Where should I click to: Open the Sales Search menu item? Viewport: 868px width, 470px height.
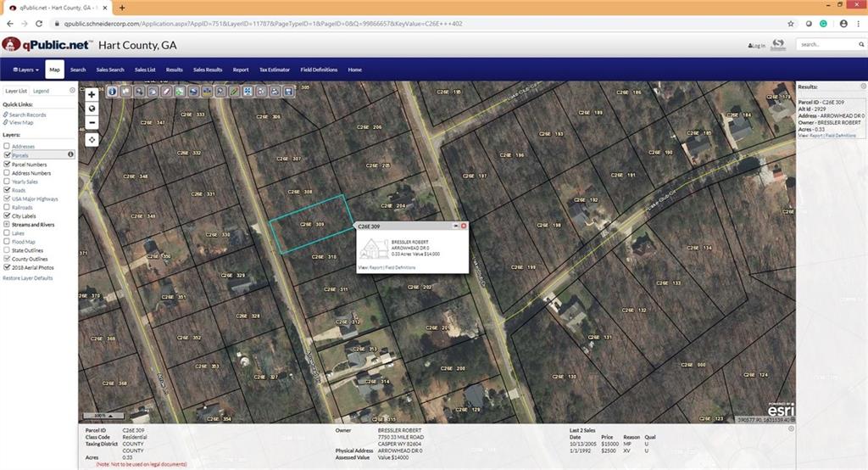110,70
